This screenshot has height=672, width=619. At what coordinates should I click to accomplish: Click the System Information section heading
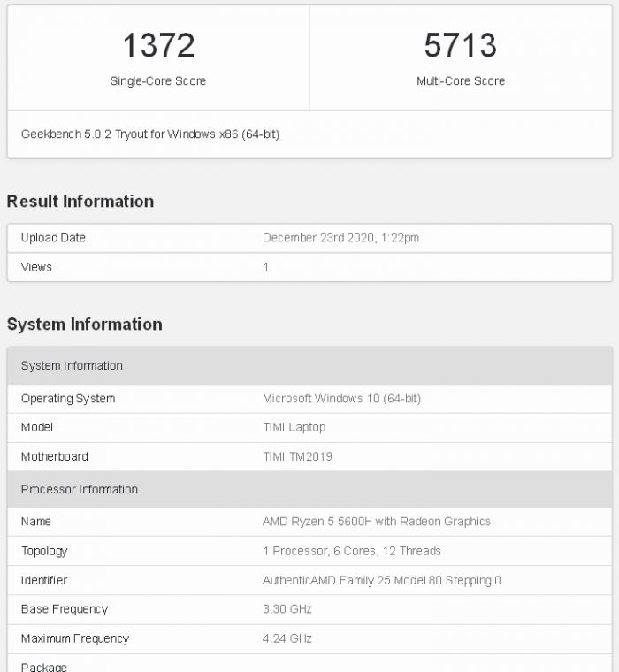(x=85, y=325)
